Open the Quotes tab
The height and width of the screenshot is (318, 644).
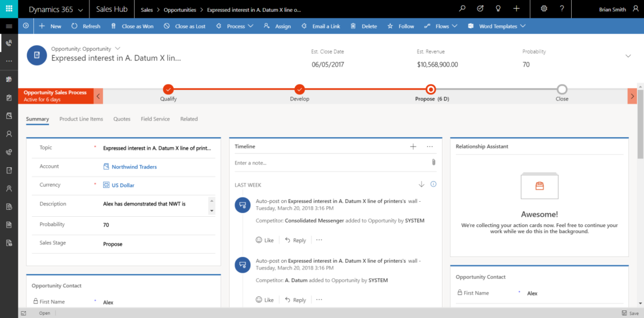(x=122, y=119)
